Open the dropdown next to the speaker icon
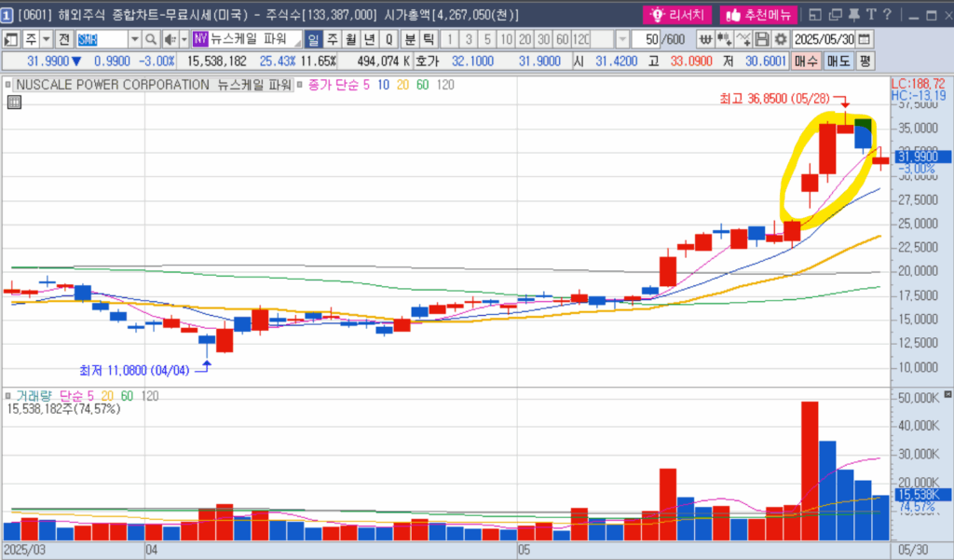The height and width of the screenshot is (560, 954). click(184, 39)
